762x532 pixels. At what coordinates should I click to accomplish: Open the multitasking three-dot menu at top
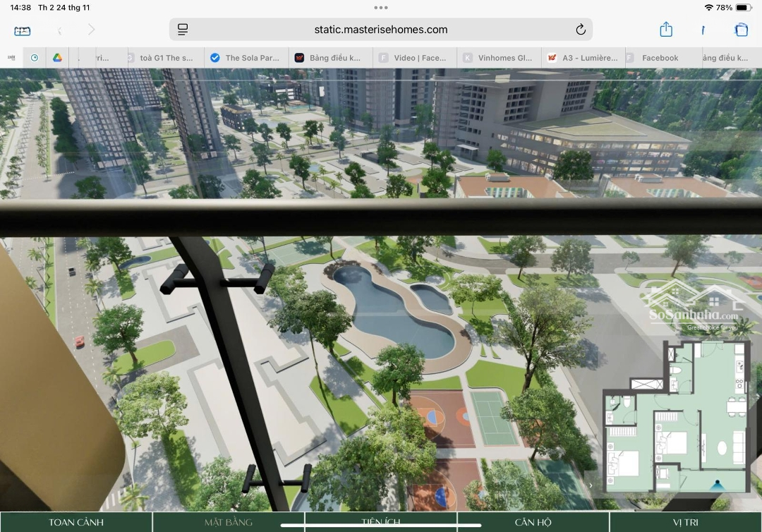381,8
